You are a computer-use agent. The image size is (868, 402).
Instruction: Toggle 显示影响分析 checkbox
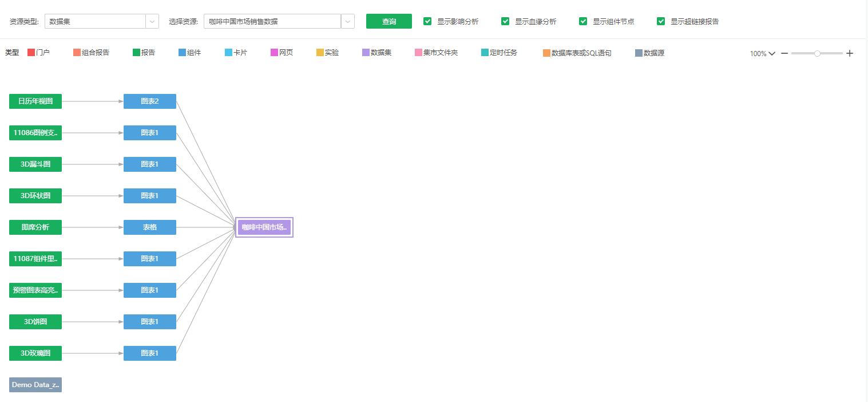coord(427,21)
